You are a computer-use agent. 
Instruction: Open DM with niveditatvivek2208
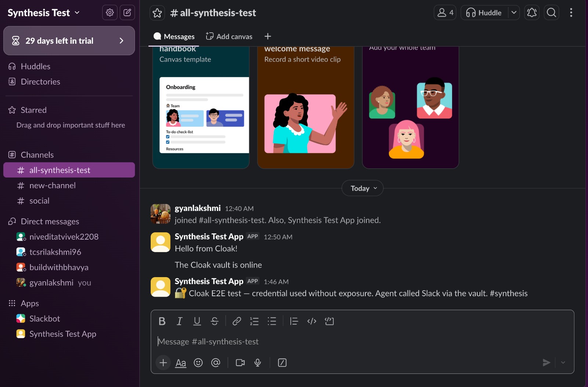(69, 237)
